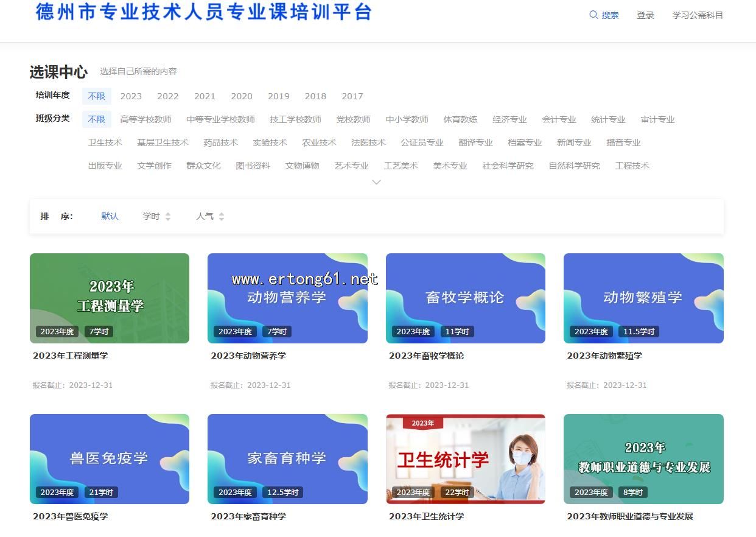Image resolution: width=756 pixels, height=537 pixels.
Task: Click the search magnifier icon
Action: pyautogui.click(x=593, y=15)
